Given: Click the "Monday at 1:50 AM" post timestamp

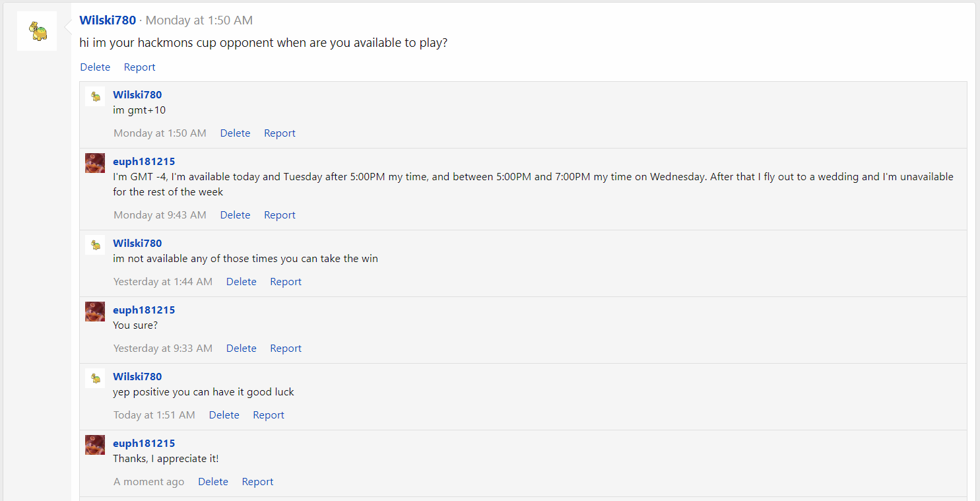Looking at the screenshot, I should [x=199, y=20].
